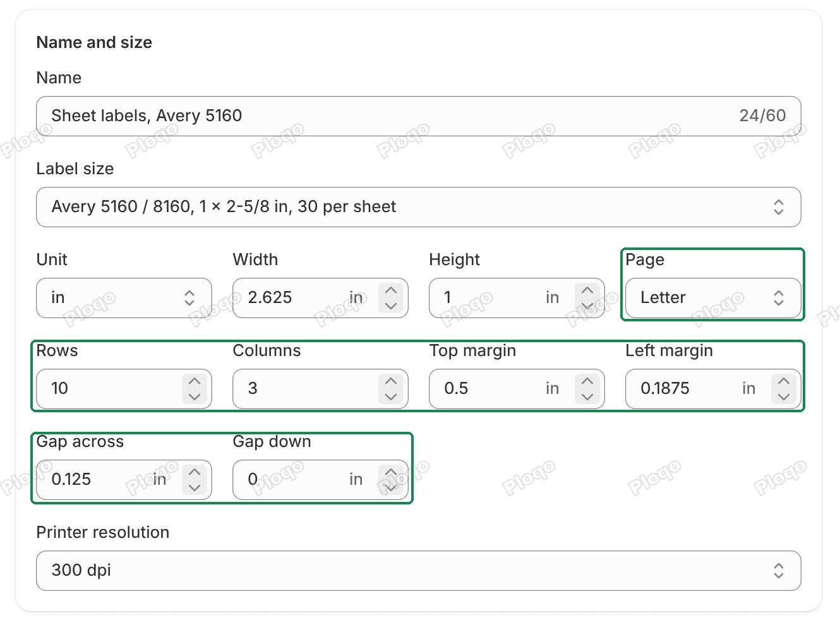Click the Height input field

(517, 298)
